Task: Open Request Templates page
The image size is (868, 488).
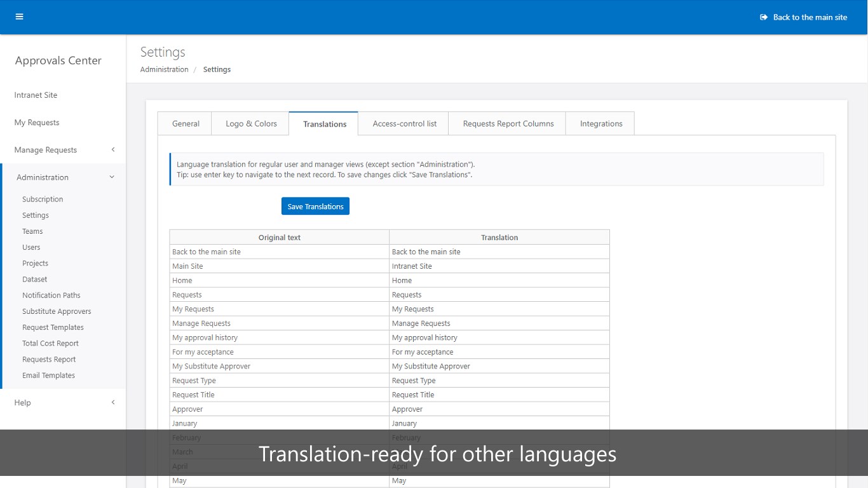Action: coord(53,327)
